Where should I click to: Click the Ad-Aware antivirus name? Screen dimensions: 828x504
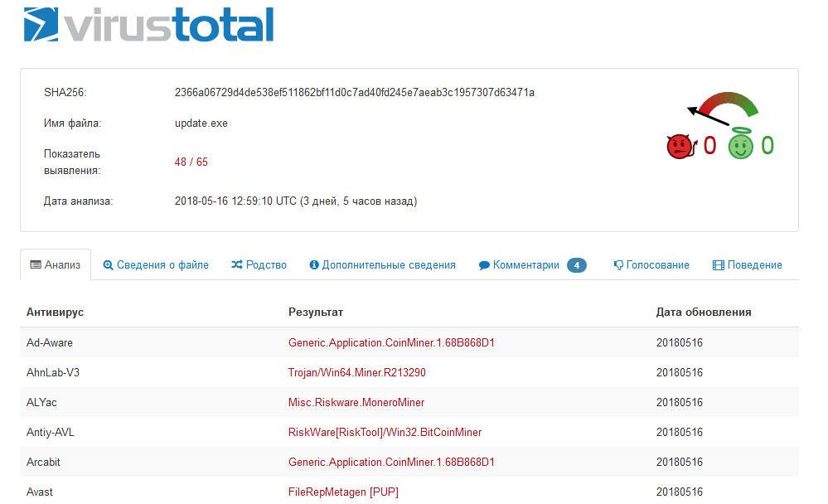[x=50, y=342]
